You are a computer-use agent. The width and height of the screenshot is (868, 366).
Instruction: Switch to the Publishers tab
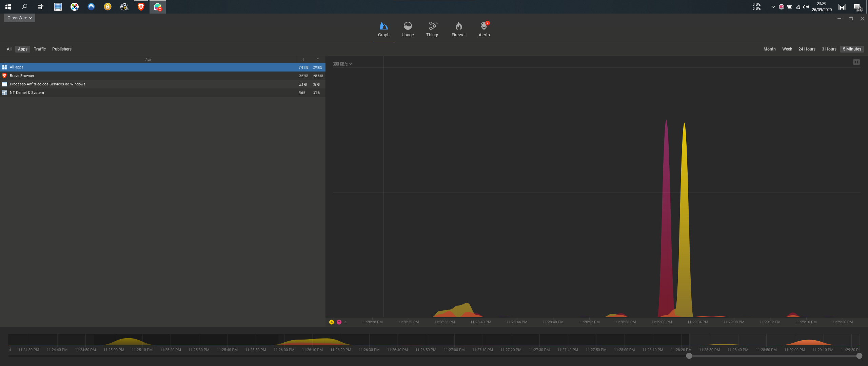(x=62, y=49)
